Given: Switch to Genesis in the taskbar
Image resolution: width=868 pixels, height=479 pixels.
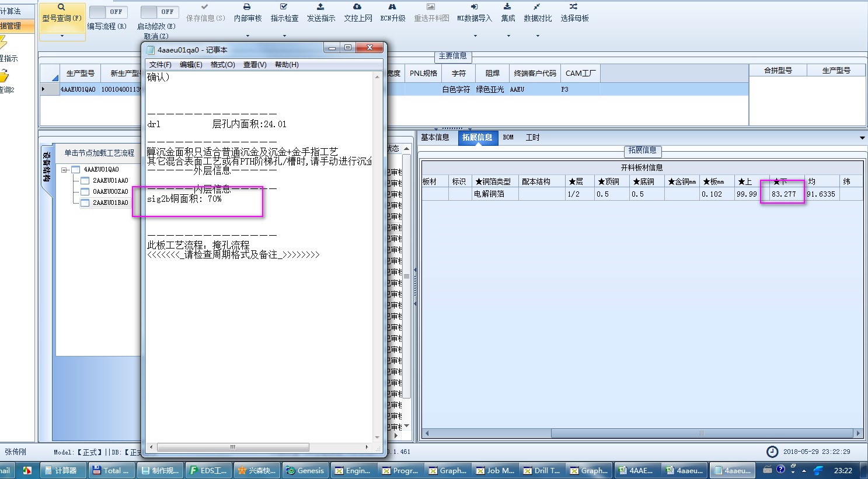Looking at the screenshot, I should point(304,470).
